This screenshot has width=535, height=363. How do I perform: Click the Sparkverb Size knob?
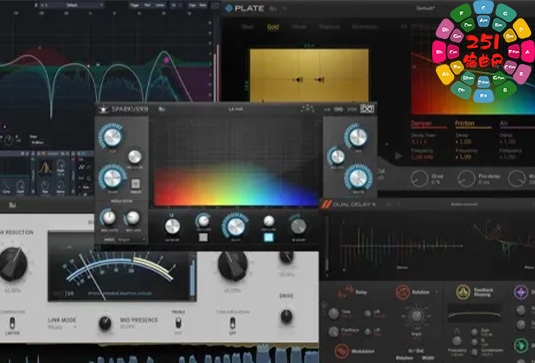112,137
